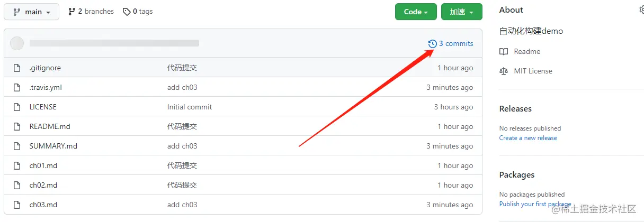The width and height of the screenshot is (644, 222).
Task: Open Initial commit message for LICENSE
Action: pos(190,107)
